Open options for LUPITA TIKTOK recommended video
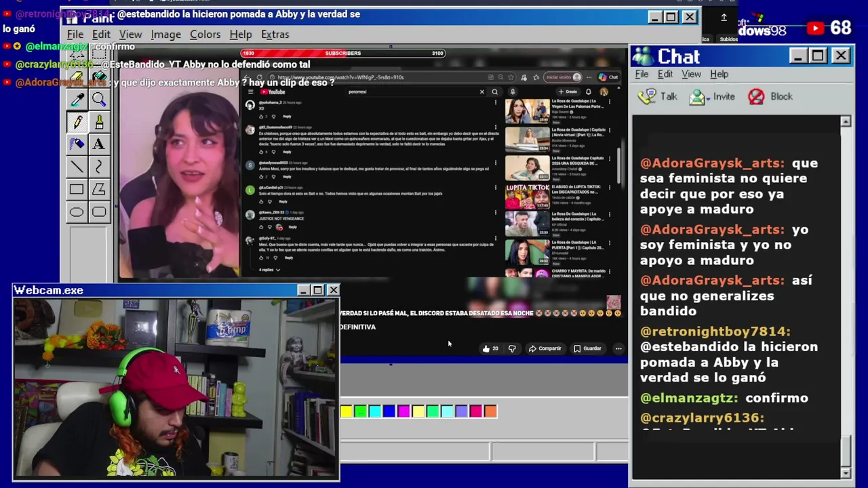868x488 pixels. tap(609, 188)
